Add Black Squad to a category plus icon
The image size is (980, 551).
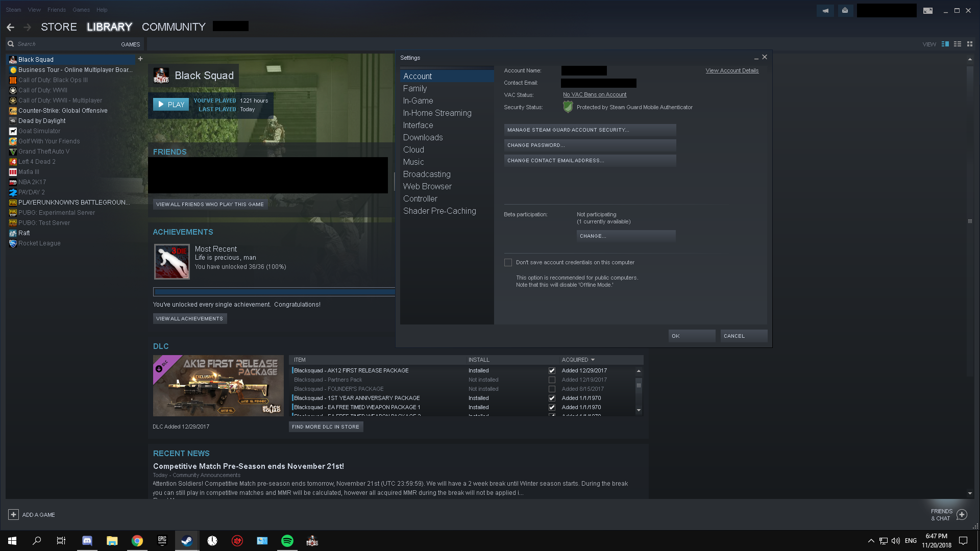point(140,59)
